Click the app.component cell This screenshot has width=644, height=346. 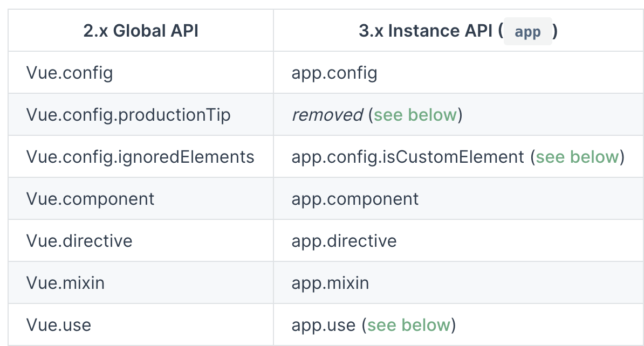[458, 199]
